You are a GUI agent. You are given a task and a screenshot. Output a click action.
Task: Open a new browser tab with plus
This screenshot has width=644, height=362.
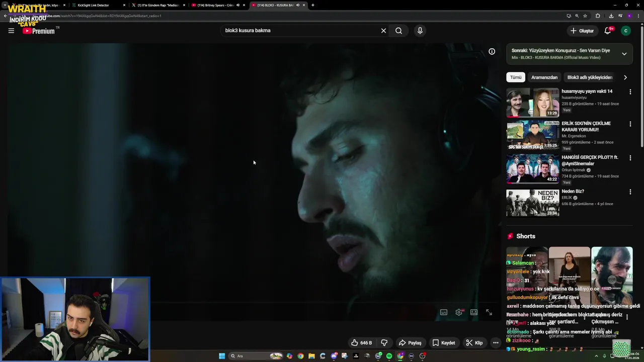[313, 5]
